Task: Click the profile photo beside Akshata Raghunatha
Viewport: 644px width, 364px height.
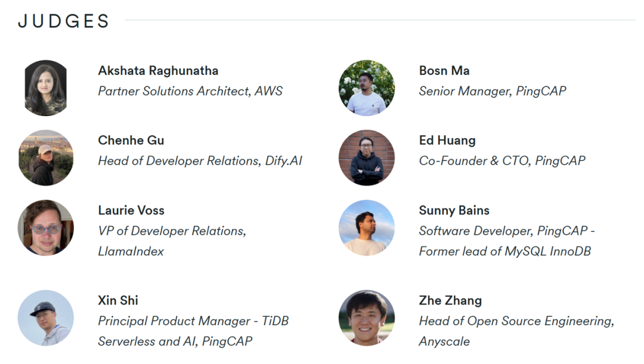Action: (x=46, y=88)
